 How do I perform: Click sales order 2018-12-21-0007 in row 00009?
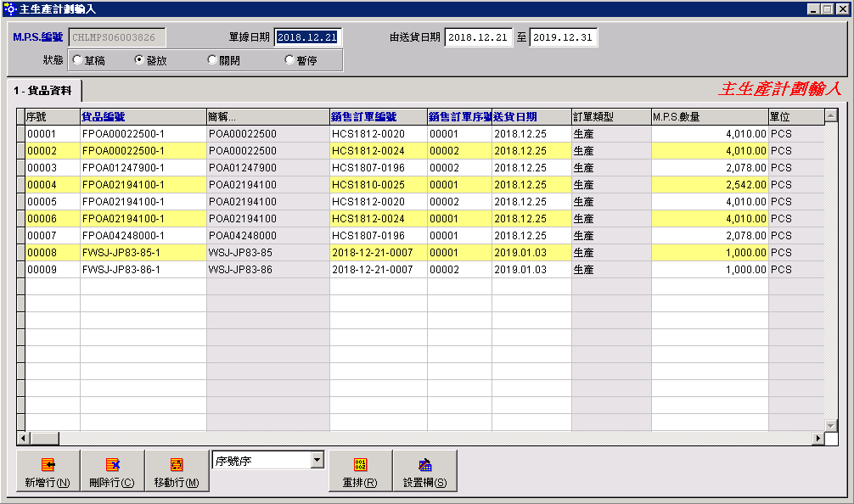pos(379,270)
